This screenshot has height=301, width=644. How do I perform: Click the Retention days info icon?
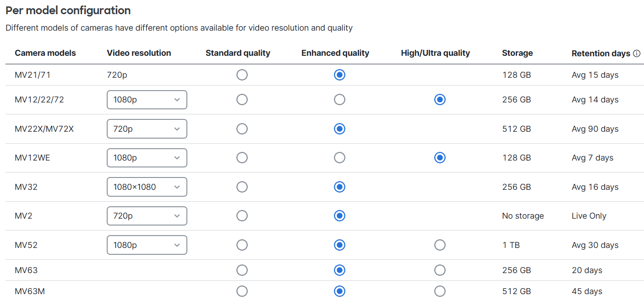coord(637,54)
